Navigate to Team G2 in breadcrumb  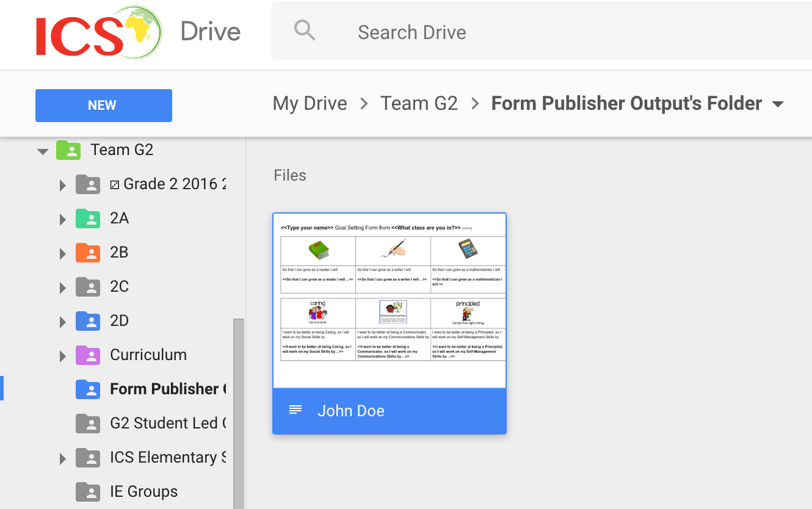tap(419, 104)
